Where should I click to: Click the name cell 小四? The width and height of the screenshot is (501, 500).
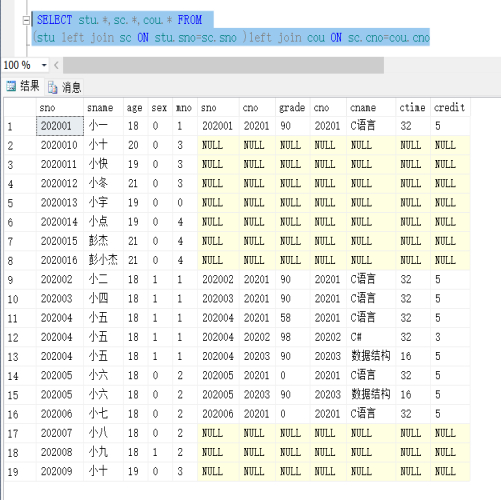103,298
